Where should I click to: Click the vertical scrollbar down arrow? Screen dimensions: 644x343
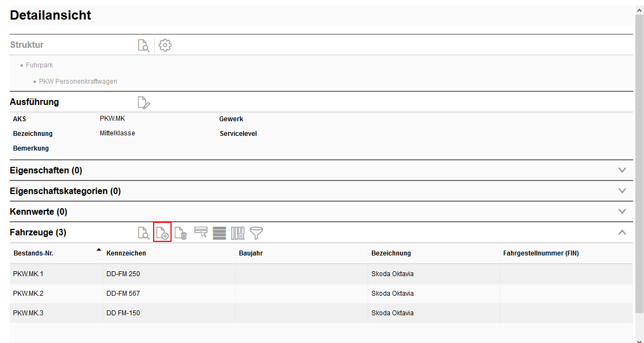pyautogui.click(x=639, y=340)
